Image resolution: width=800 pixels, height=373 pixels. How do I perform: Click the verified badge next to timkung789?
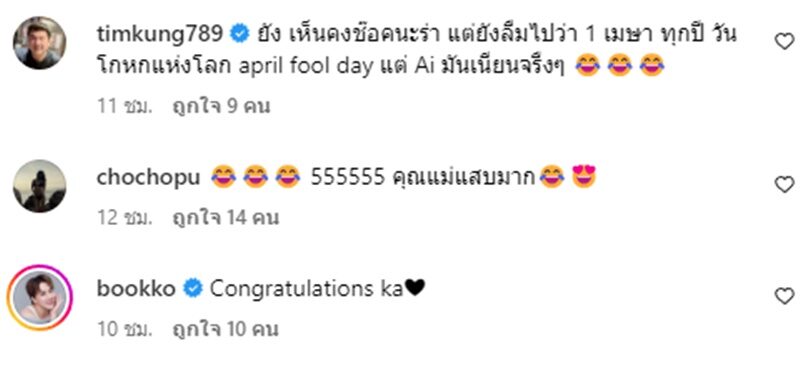point(239,35)
